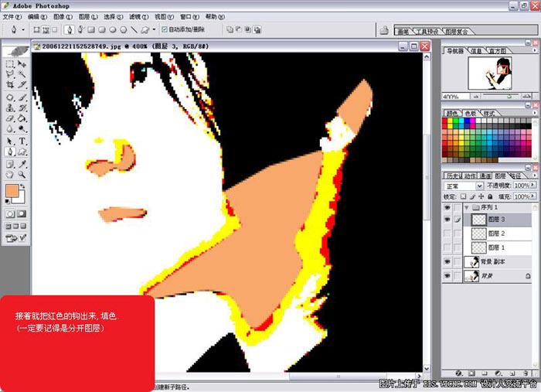The image size is (541, 392).
Task: Select the Zoom magnifier tool
Action: (22, 176)
